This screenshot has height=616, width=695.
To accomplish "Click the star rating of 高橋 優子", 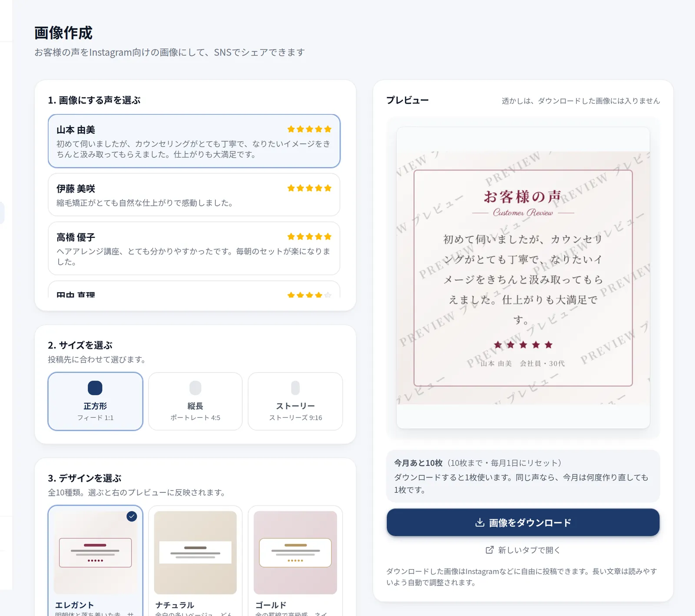I will pyautogui.click(x=309, y=237).
